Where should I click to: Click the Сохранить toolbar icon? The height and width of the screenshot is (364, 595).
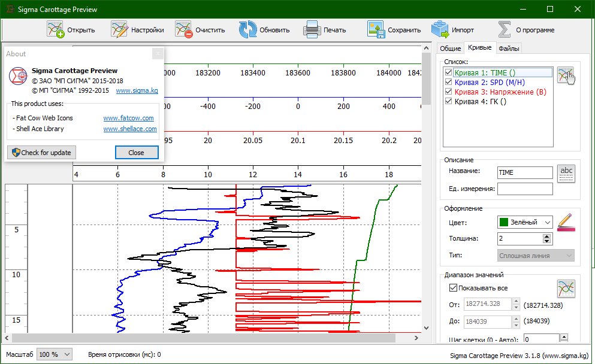point(376,29)
